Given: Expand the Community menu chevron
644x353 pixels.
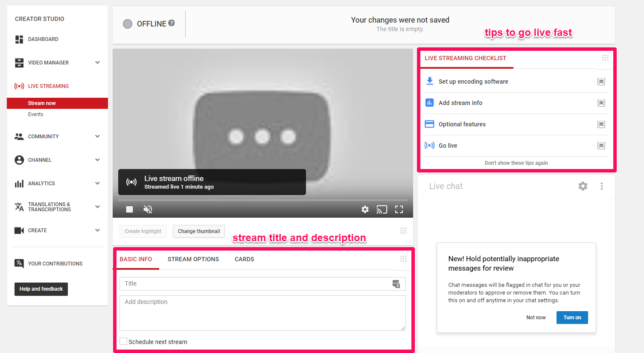Looking at the screenshot, I should click(97, 137).
